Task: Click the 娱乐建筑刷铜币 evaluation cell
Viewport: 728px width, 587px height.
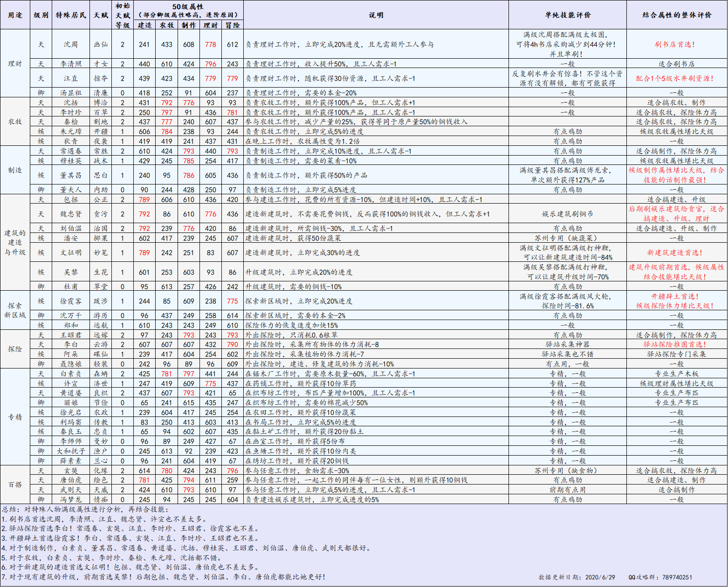Action: click(568, 214)
